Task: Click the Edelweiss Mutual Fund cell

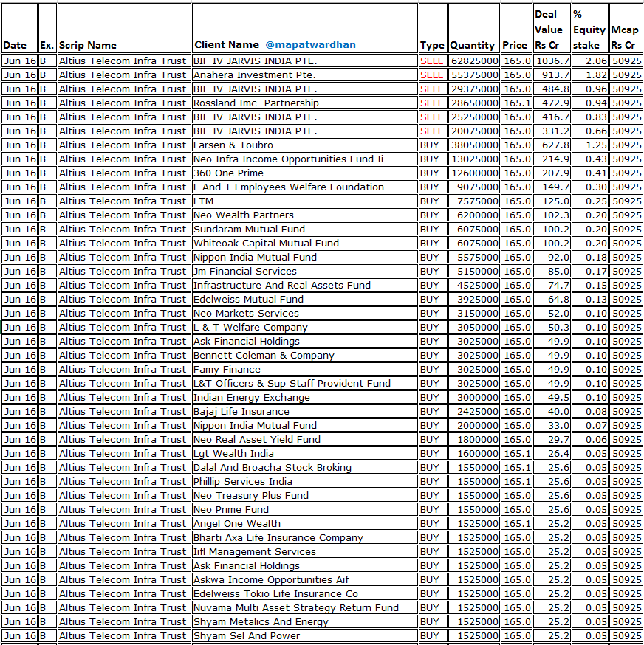Action: 305,299
